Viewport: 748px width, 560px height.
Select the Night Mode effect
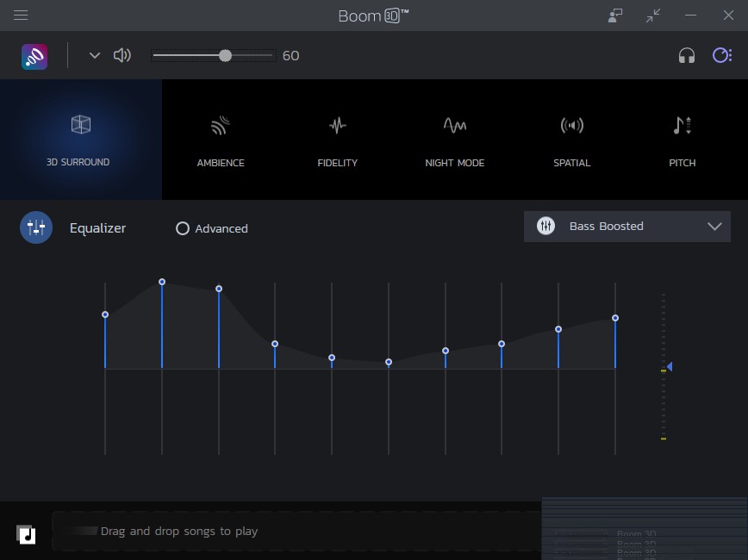(455, 140)
